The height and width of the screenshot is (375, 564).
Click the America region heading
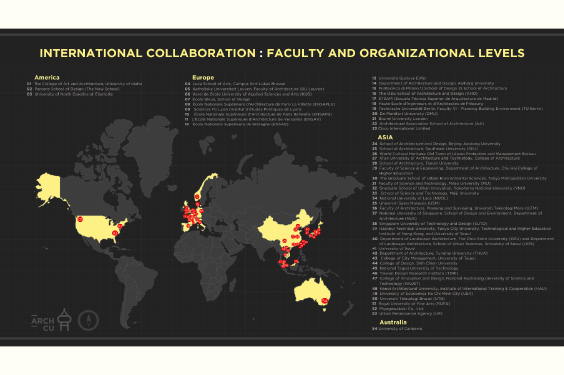click(x=47, y=77)
